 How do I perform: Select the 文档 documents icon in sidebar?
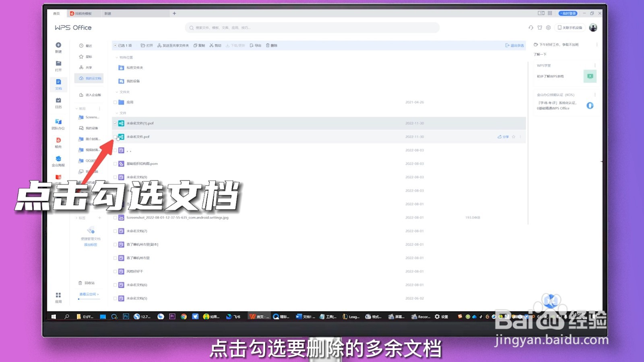(x=58, y=82)
